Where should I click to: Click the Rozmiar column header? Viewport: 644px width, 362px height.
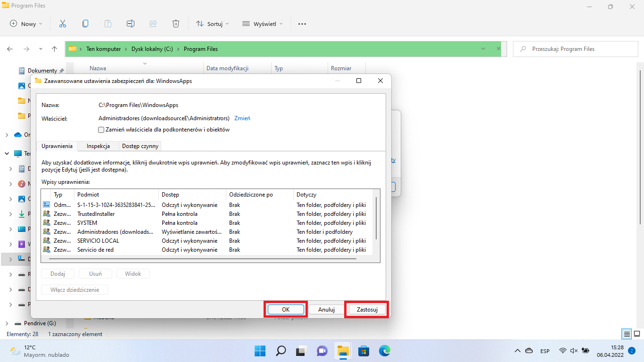pos(341,68)
